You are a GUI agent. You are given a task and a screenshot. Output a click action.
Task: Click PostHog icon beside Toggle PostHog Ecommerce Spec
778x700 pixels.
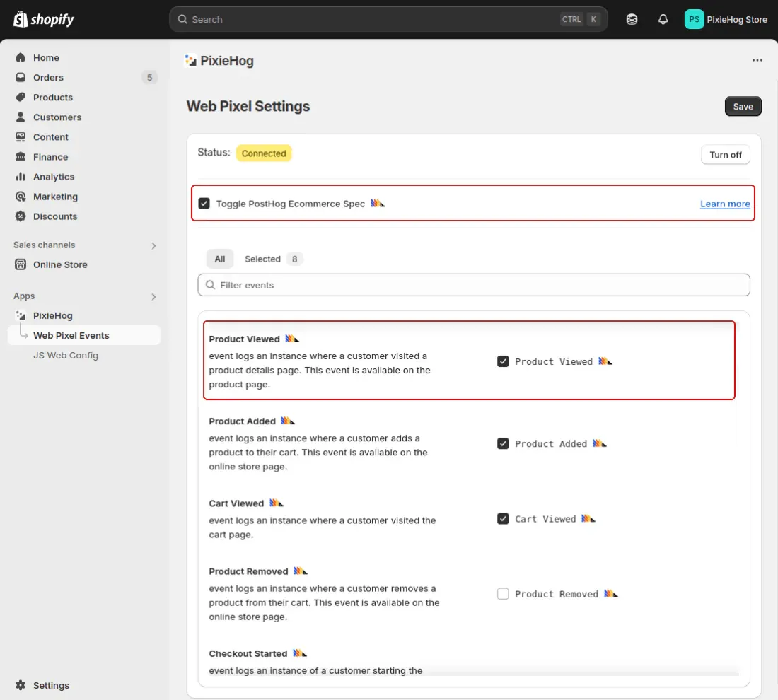click(378, 204)
